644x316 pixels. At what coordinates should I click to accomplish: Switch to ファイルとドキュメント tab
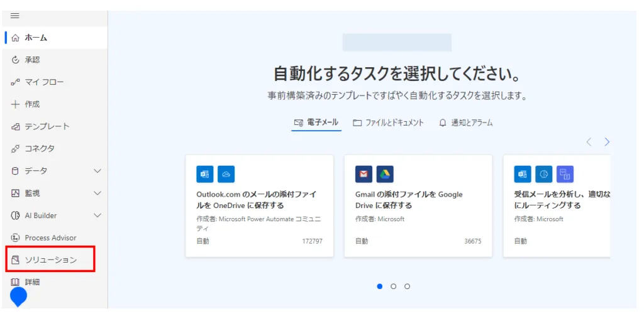388,123
